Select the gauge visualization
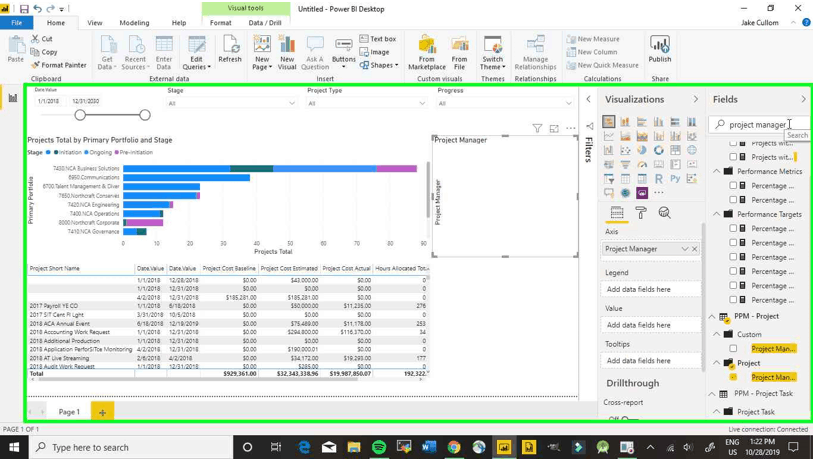Image resolution: width=814 pixels, height=460 pixels. pos(642,165)
